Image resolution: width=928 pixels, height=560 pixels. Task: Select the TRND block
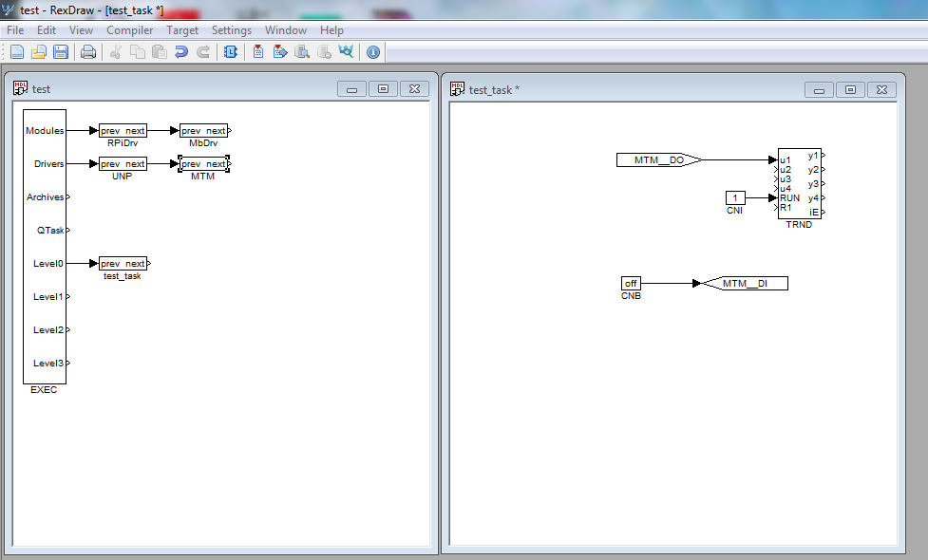coord(799,183)
